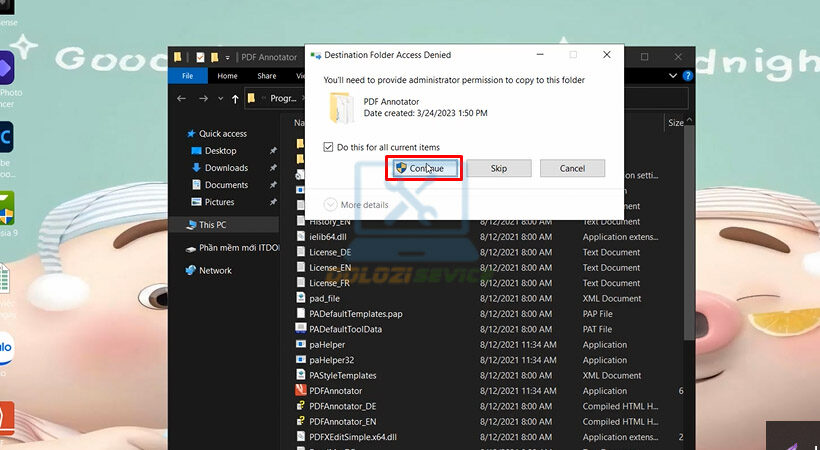This screenshot has width=820, height=450.
Task: Cancel the access denied dialog
Action: 572,168
